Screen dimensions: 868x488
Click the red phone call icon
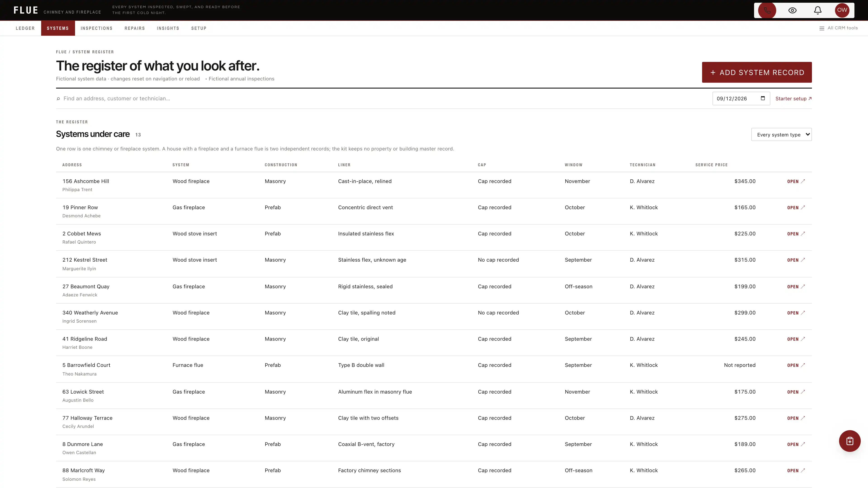767,10
